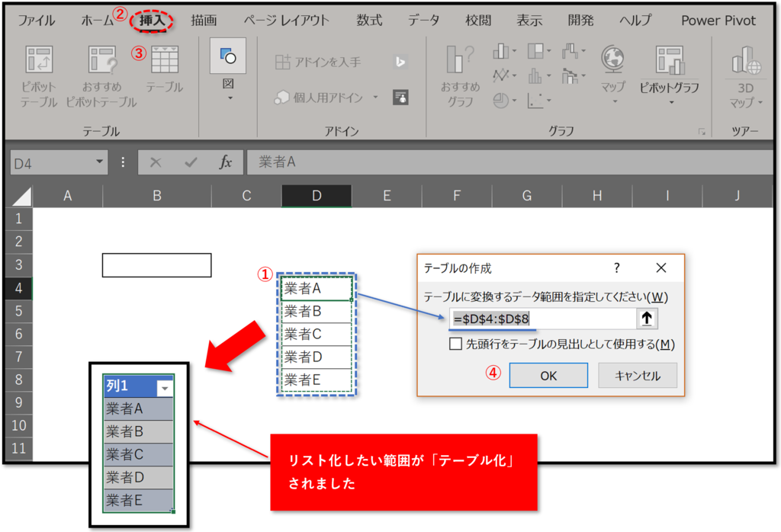
Task: Open the データ (Data) ribbon tab
Action: [x=423, y=20]
